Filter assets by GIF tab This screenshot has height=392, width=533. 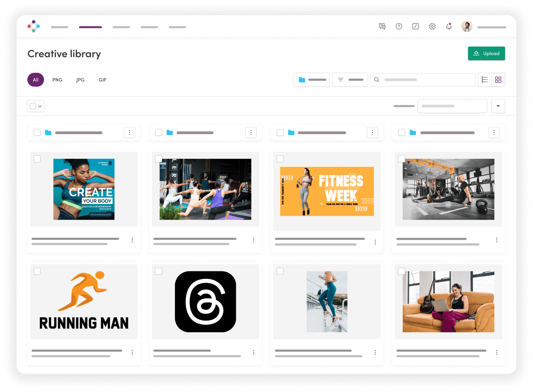(x=102, y=80)
